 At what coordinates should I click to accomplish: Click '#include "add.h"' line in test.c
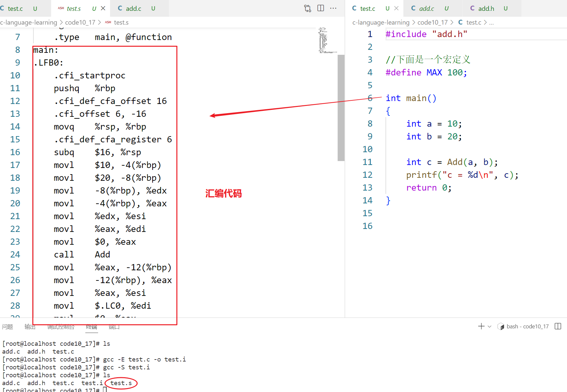tap(426, 34)
